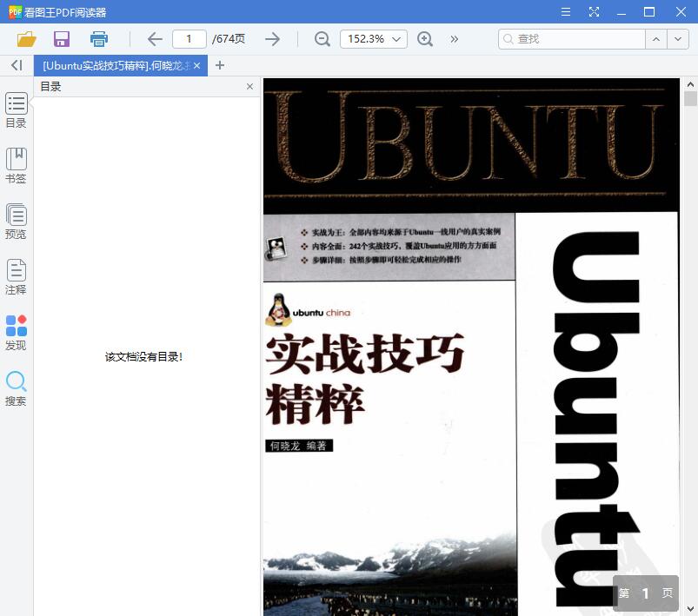Close the 目录 panel

(x=249, y=86)
